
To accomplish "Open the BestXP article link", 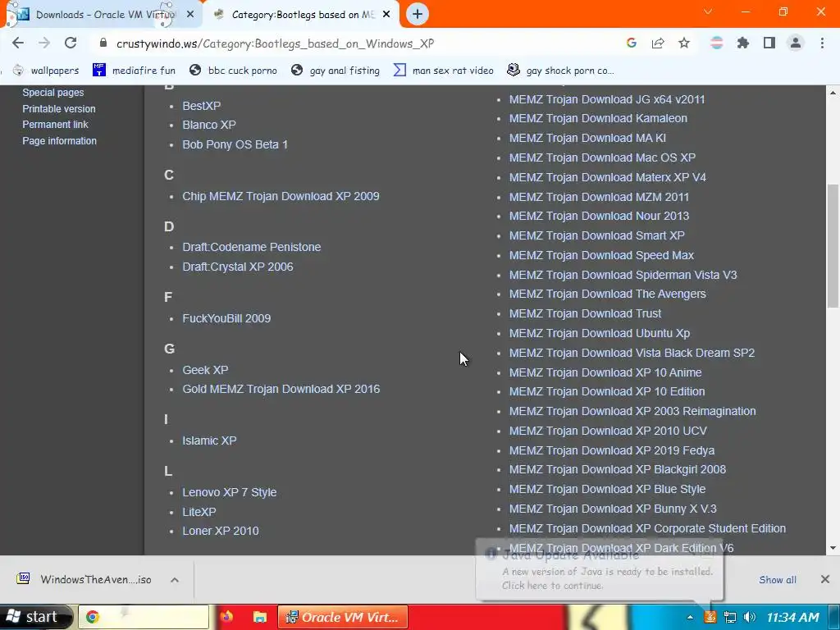I will (202, 106).
